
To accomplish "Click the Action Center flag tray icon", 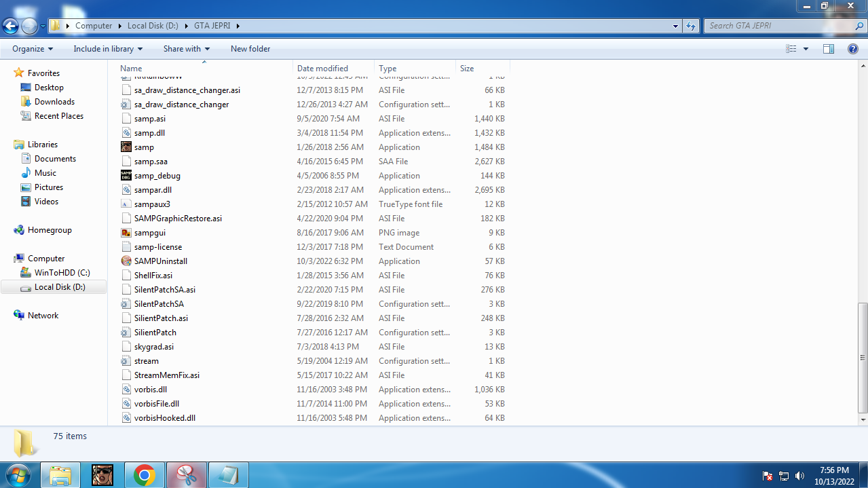I will pos(768,476).
